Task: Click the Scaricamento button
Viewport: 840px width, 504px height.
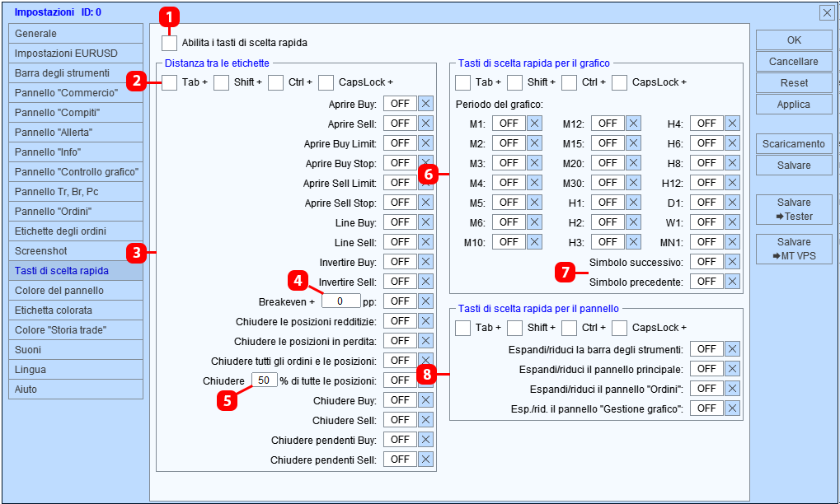Action: pyautogui.click(x=795, y=144)
